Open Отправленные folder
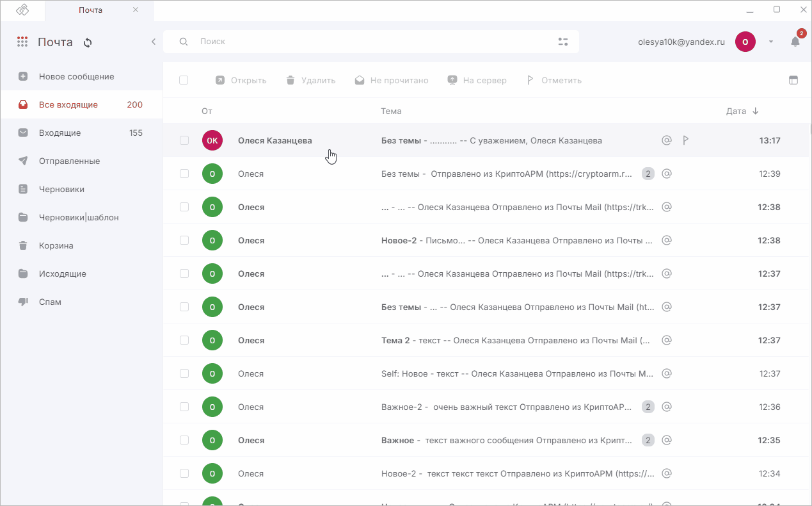 coord(81,161)
